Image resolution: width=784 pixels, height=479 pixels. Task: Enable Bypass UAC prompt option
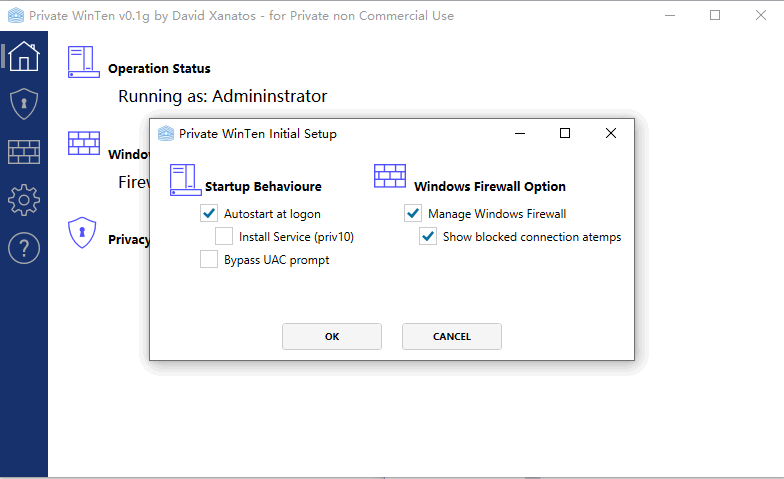click(x=209, y=260)
